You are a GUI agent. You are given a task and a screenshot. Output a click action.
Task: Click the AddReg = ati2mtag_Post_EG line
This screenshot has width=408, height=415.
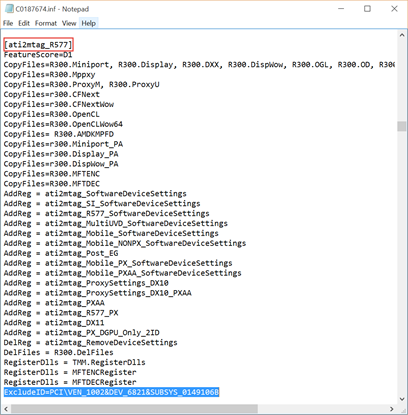61,253
